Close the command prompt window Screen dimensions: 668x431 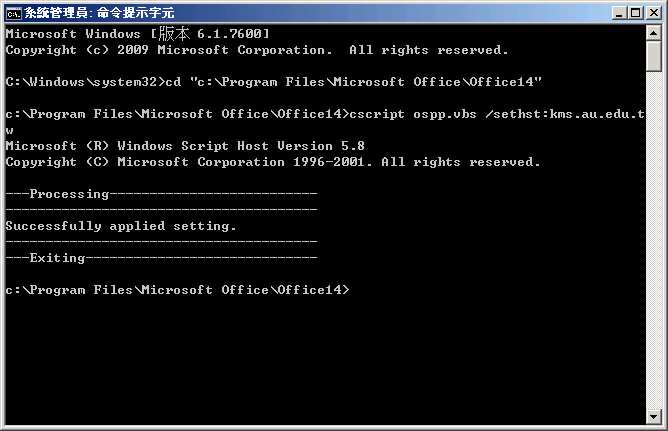point(654,13)
